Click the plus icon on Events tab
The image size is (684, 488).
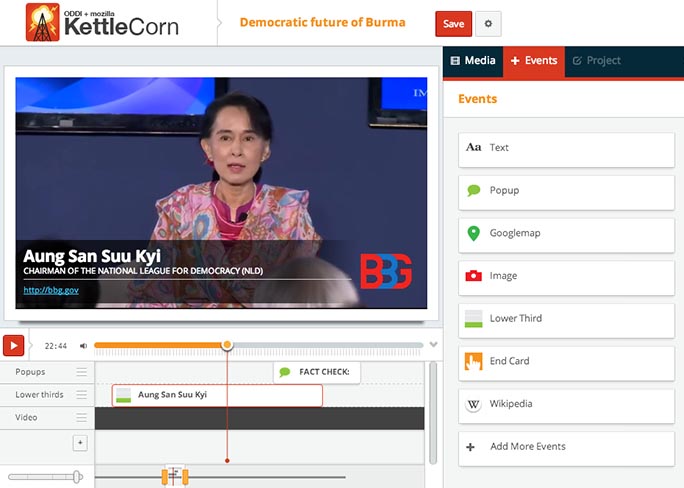tap(515, 61)
